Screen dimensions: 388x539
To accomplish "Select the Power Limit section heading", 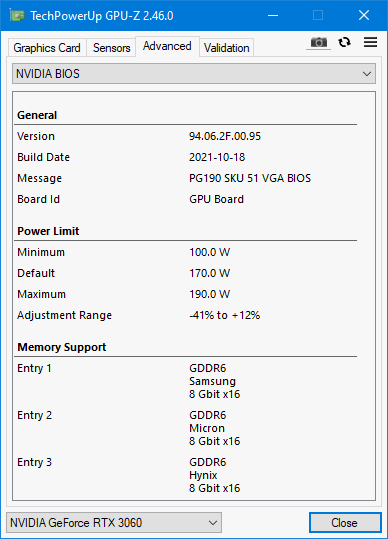I will click(x=48, y=231).
